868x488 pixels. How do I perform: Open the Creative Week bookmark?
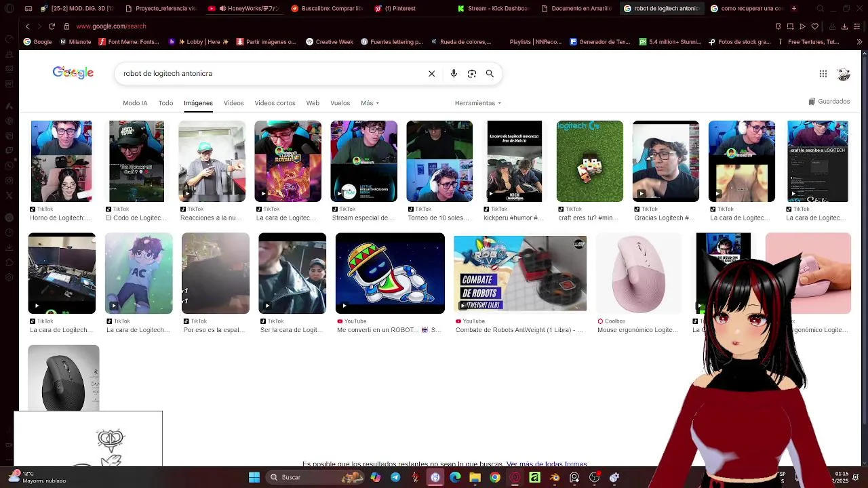pyautogui.click(x=330, y=42)
